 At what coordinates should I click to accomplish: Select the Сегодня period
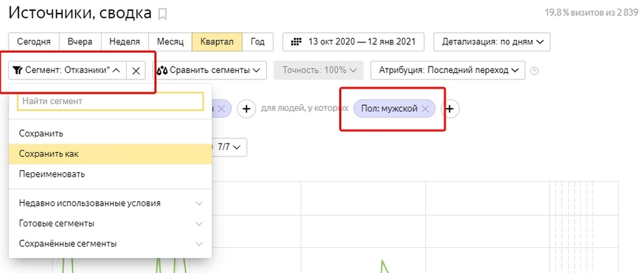click(34, 42)
